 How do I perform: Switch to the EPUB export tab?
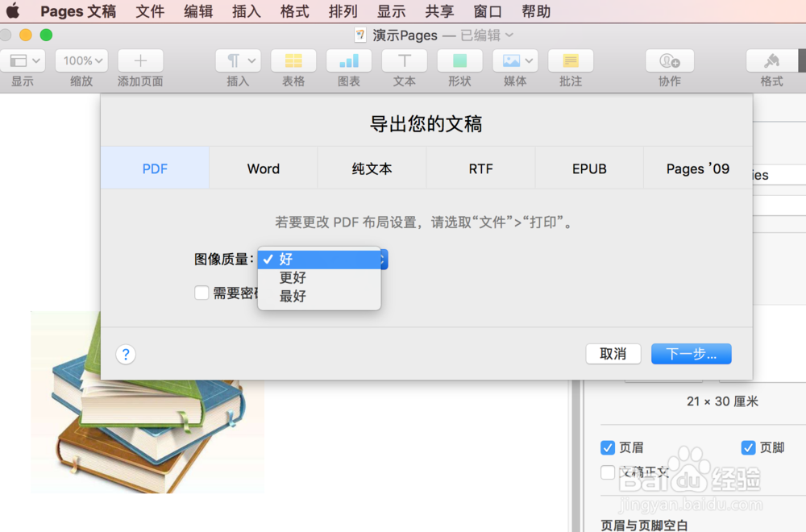click(589, 168)
